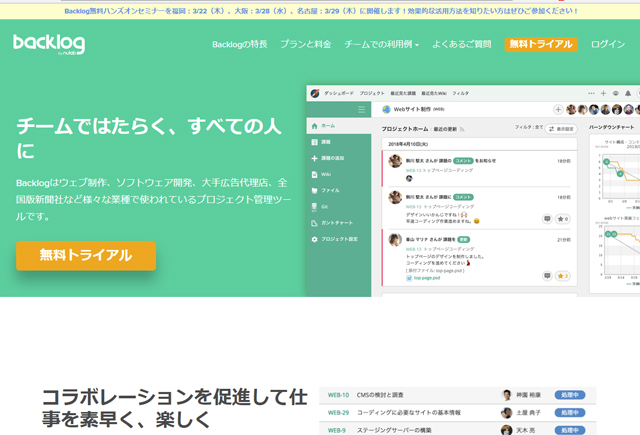Screen dimensions: 640x435
Task: Click the eye watch icon in preview header
Action: (x=616, y=93)
